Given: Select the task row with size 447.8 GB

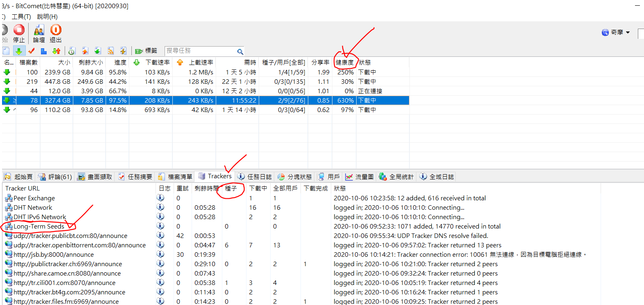Looking at the screenshot, I should pos(206,81).
